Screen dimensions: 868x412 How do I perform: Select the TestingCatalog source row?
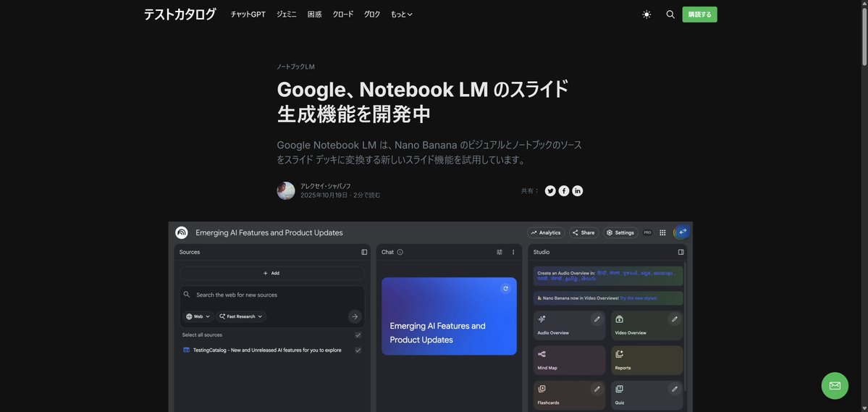(271, 350)
